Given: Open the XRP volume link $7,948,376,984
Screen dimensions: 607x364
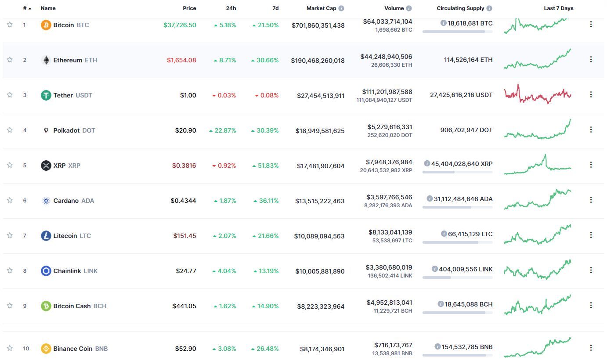Looking at the screenshot, I should pyautogui.click(x=389, y=162).
